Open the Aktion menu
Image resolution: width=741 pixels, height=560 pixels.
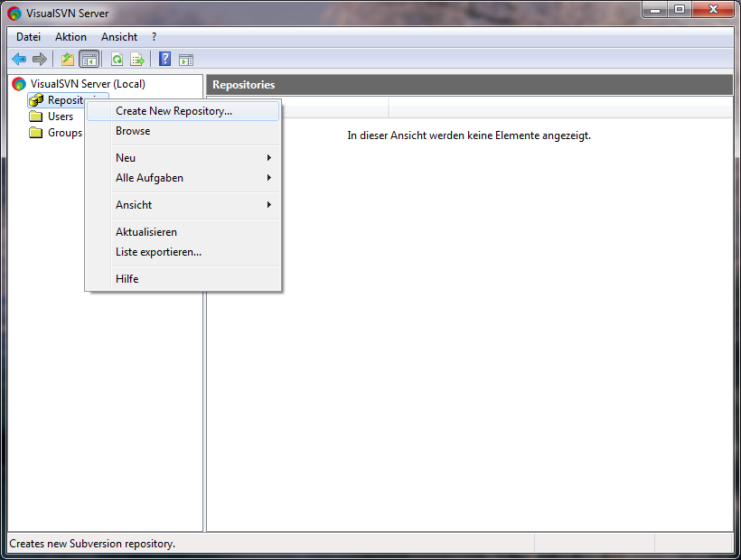point(70,37)
